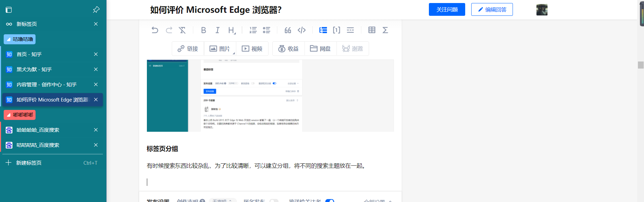The height and width of the screenshot is (202, 644).
Task: Click the Zhihu favicon of 首页 tab
Action: tap(9, 54)
